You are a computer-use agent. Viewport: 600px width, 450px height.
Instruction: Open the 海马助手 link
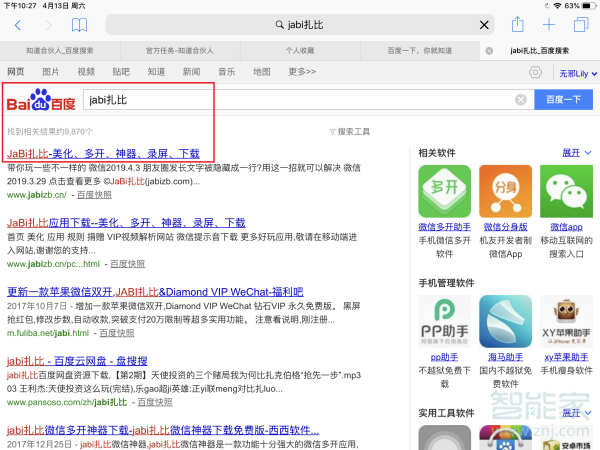point(505,357)
